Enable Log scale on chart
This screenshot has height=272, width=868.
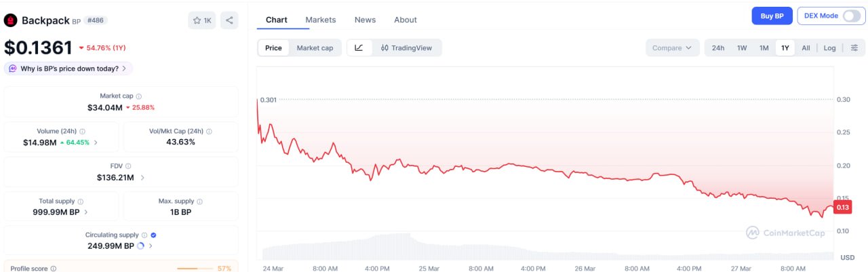click(829, 47)
